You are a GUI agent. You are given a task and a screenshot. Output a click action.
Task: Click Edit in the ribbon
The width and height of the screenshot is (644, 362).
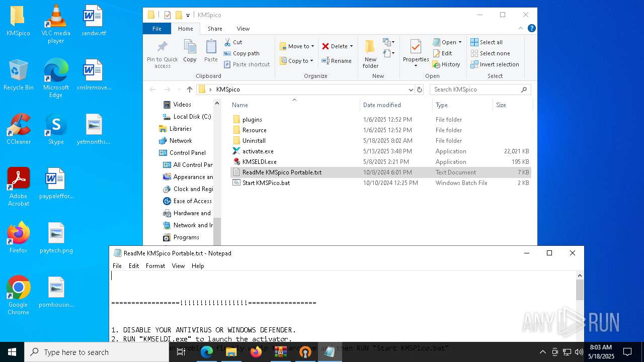click(x=442, y=53)
